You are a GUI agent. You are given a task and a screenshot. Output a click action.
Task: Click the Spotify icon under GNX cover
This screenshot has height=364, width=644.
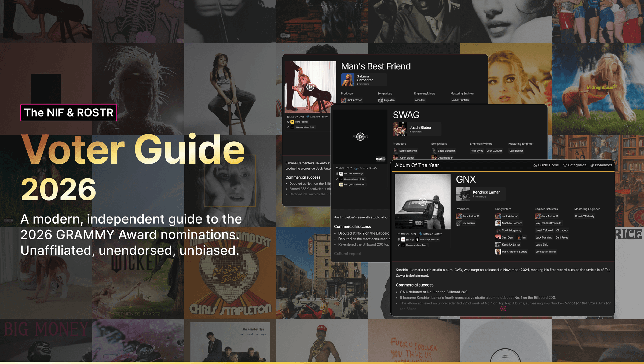420,234
